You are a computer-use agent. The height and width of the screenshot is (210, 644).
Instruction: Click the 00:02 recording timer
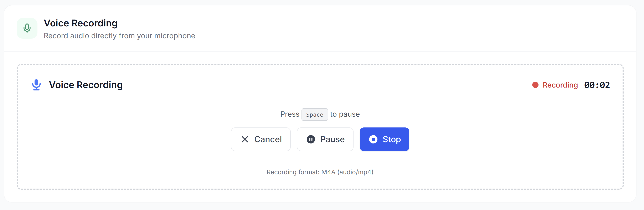pyautogui.click(x=597, y=85)
